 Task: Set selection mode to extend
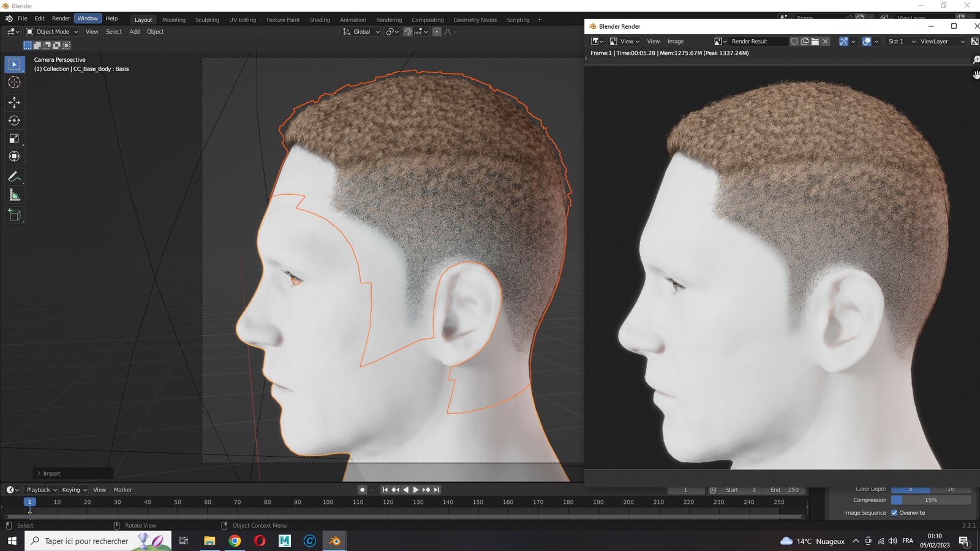pyautogui.click(x=37, y=45)
